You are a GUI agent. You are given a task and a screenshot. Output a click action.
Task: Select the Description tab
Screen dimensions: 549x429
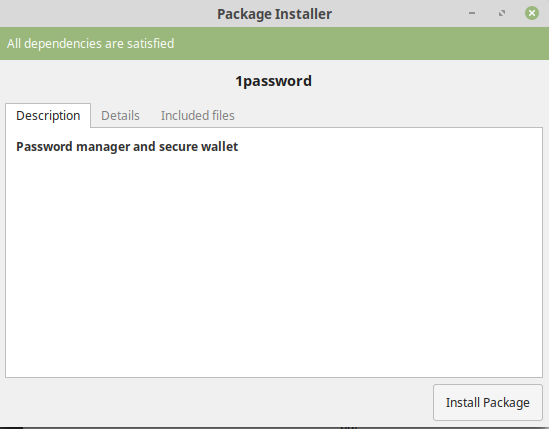[x=48, y=116]
